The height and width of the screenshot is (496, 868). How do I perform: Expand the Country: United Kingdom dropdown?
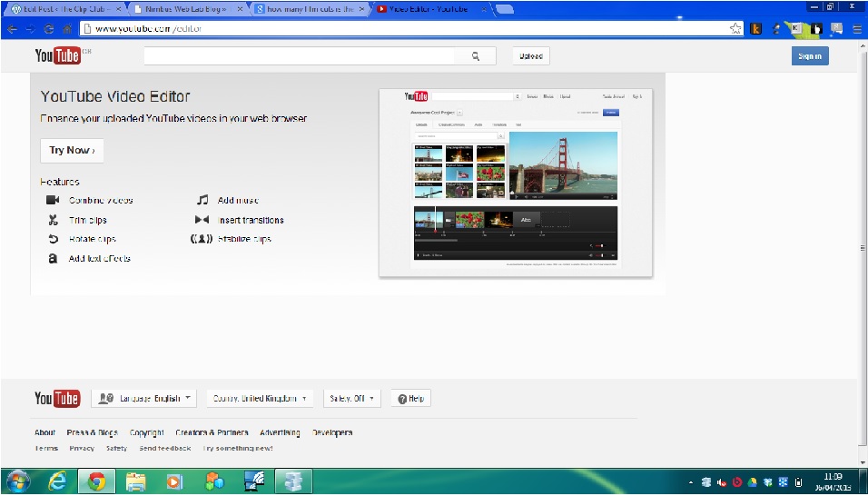pos(260,399)
